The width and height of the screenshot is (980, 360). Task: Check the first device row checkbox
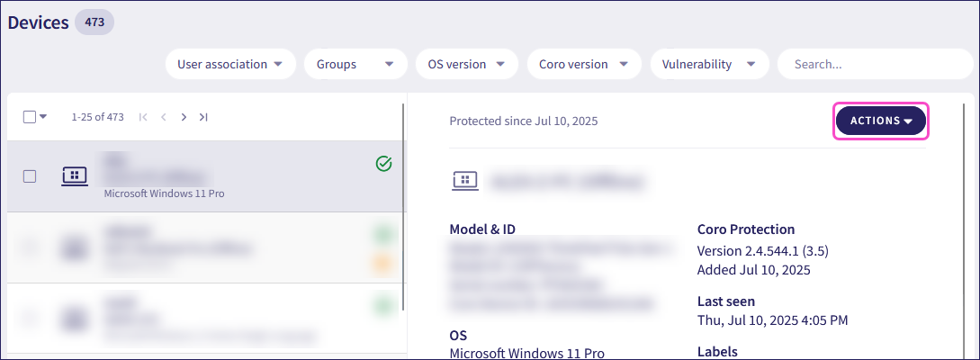pos(30,176)
